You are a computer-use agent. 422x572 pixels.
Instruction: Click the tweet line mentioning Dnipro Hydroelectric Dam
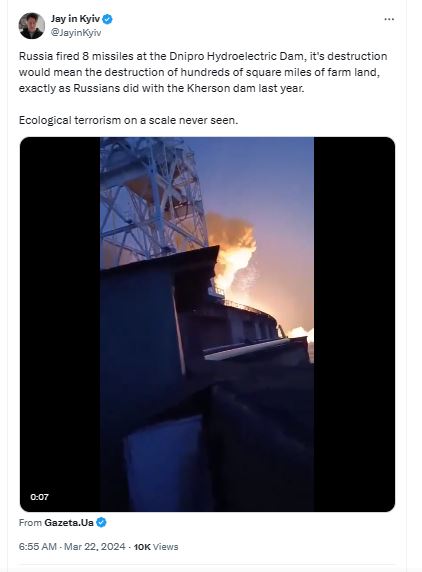tap(203, 56)
